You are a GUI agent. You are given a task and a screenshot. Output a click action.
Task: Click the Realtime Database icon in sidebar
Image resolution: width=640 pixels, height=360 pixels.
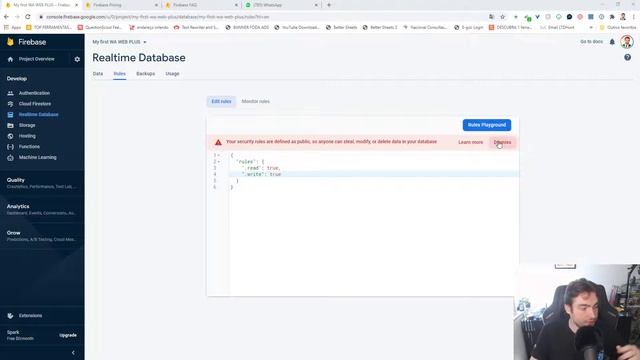point(10,115)
